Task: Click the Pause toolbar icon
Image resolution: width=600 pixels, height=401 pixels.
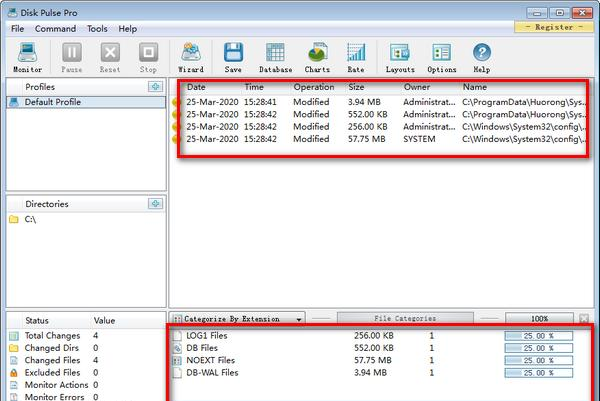Action: click(72, 57)
